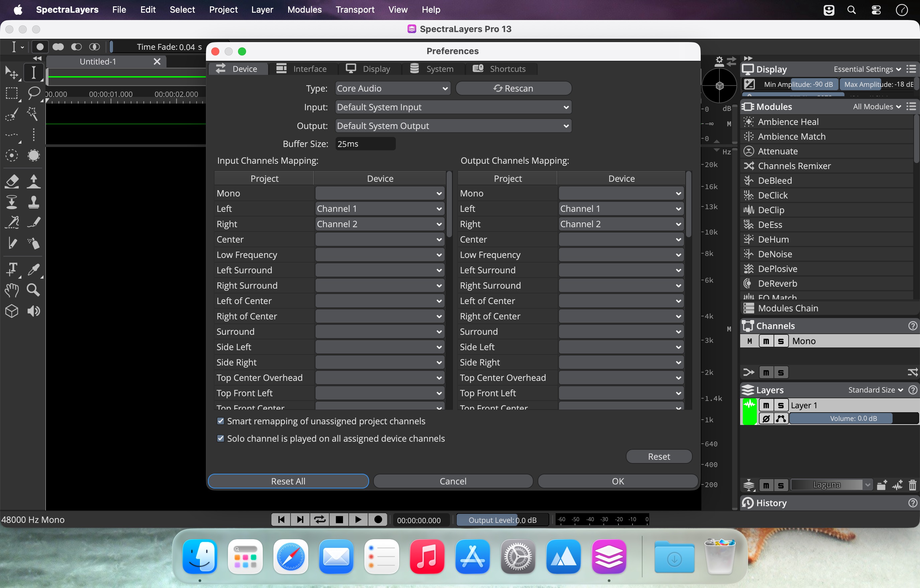Toggle Smart remapping of unassigned project channels
This screenshot has height=588, width=920.
pyautogui.click(x=220, y=421)
